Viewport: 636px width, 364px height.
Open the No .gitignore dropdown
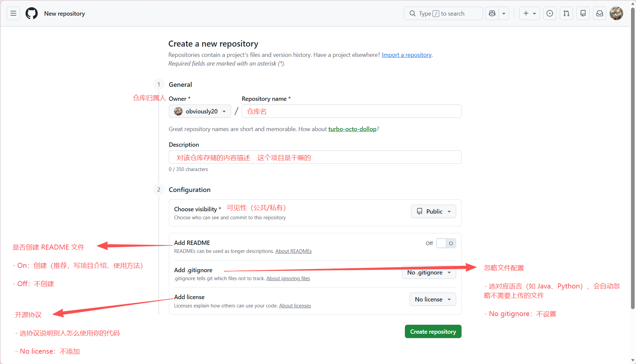(429, 273)
